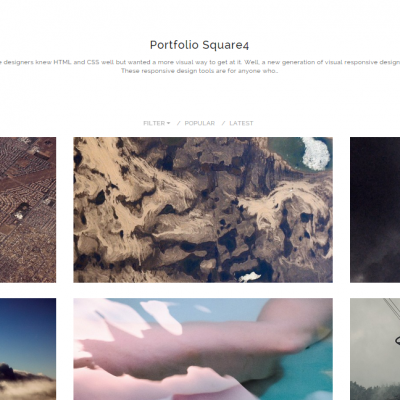This screenshot has height=400, width=400.
Task: Click the Portfolio Square4 heading
Action: pos(199,45)
